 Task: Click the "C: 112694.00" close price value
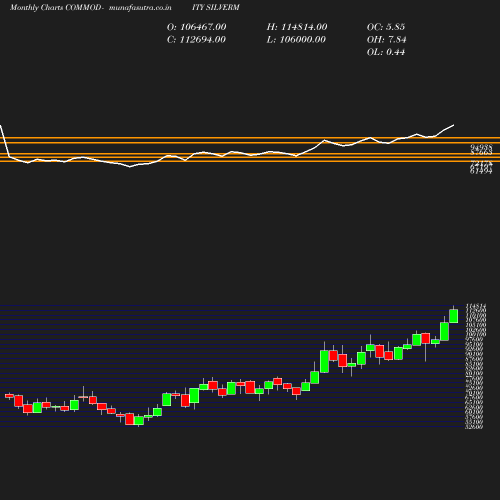pyautogui.click(x=196, y=40)
